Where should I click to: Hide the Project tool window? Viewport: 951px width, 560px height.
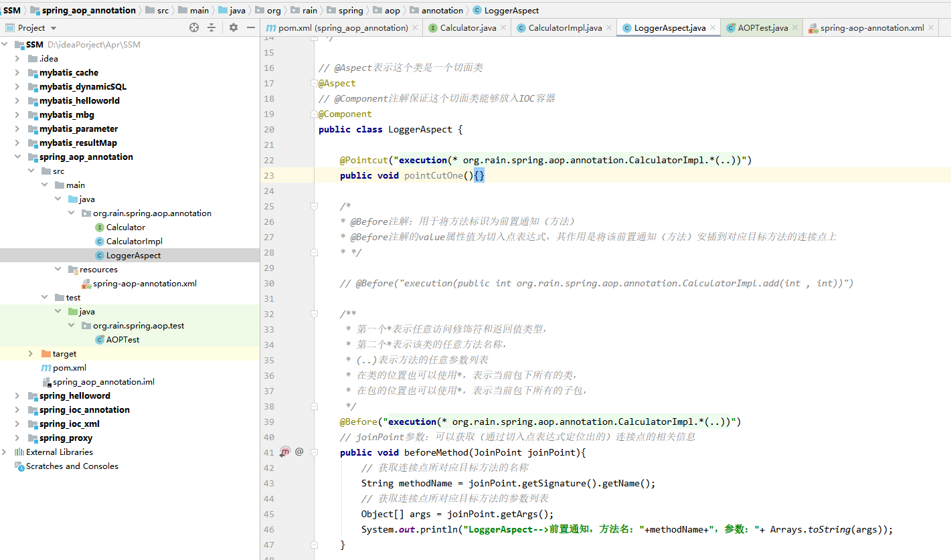pos(251,27)
